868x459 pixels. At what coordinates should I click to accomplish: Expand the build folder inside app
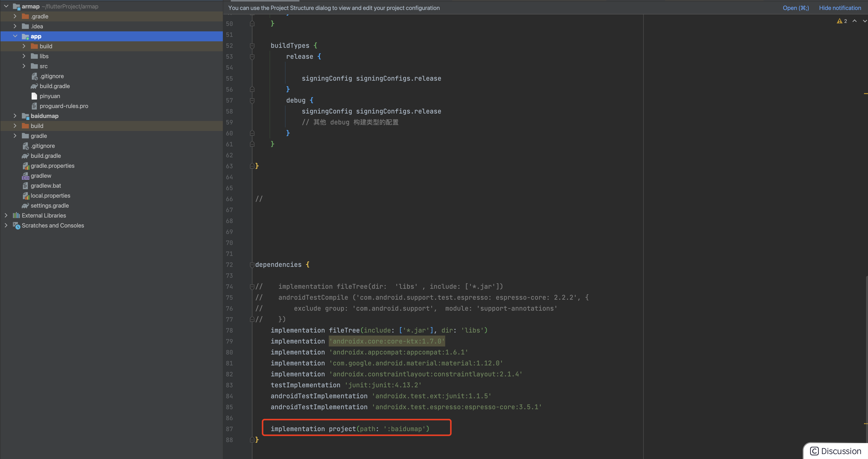24,46
